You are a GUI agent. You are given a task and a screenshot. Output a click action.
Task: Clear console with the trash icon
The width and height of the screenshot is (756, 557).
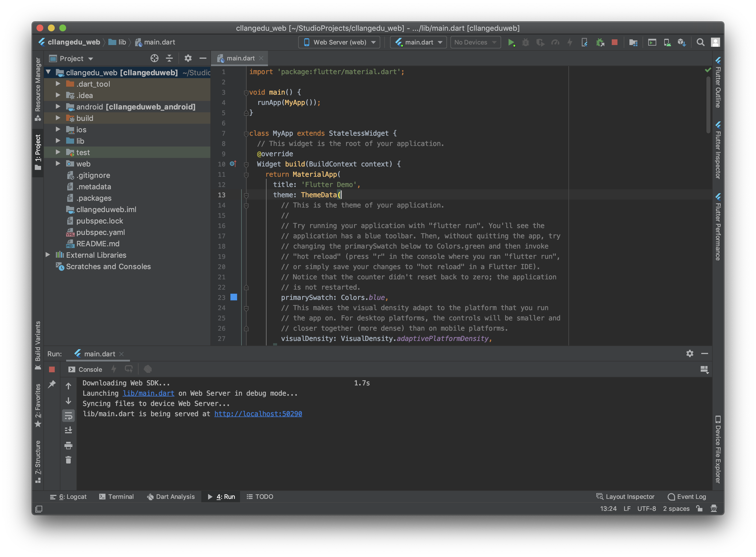tap(68, 460)
